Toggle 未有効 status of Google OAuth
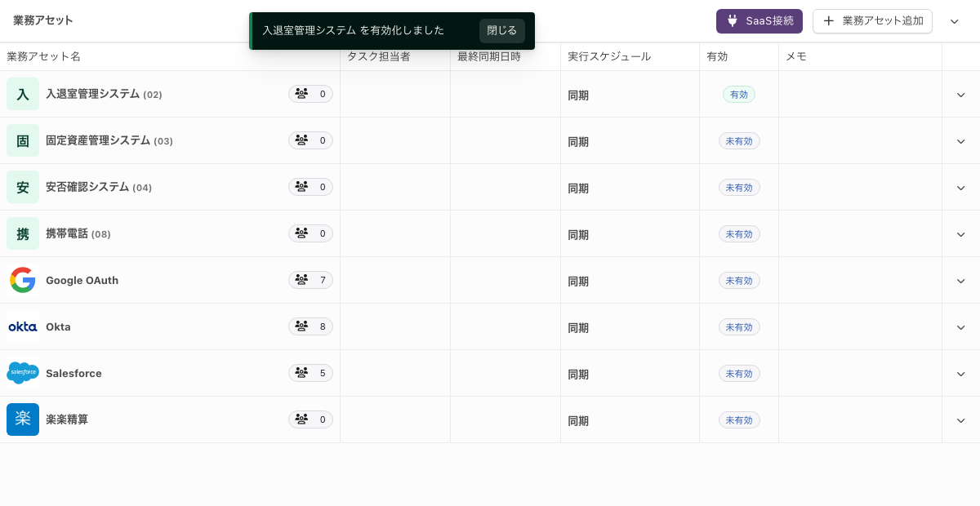Viewport: 980px width, 506px height. [739, 281]
